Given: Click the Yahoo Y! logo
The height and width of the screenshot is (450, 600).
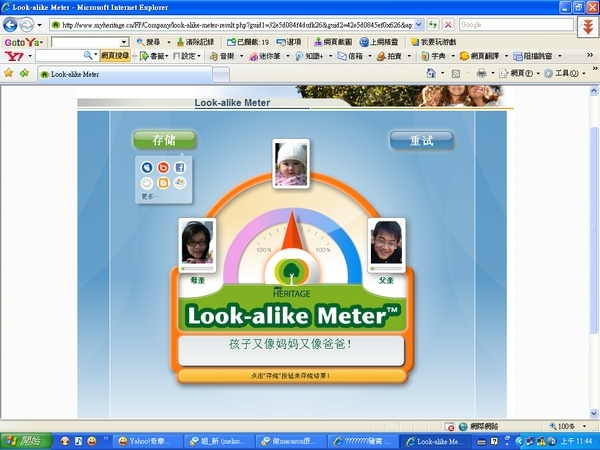Looking at the screenshot, I should (x=14, y=56).
